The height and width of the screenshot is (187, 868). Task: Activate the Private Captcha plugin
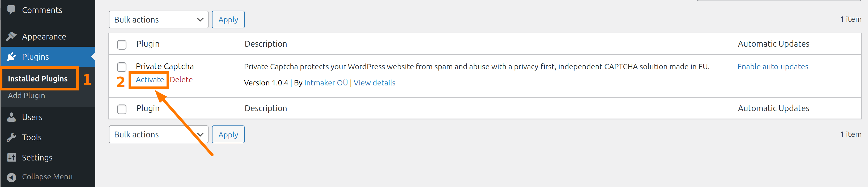tap(149, 80)
